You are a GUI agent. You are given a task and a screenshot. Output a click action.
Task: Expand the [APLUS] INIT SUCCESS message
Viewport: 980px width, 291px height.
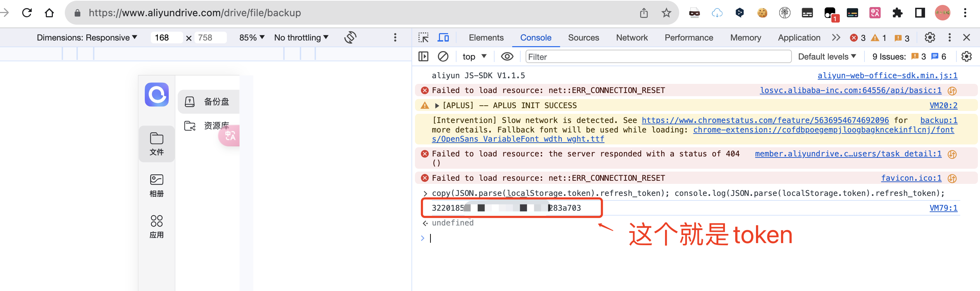(437, 105)
